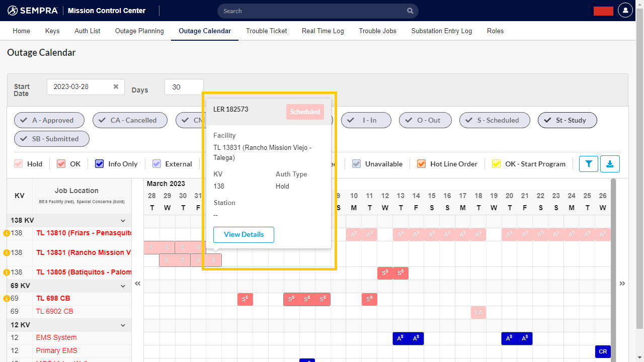Open the user profile icon
This screenshot has width=644, height=362.
[625, 11]
